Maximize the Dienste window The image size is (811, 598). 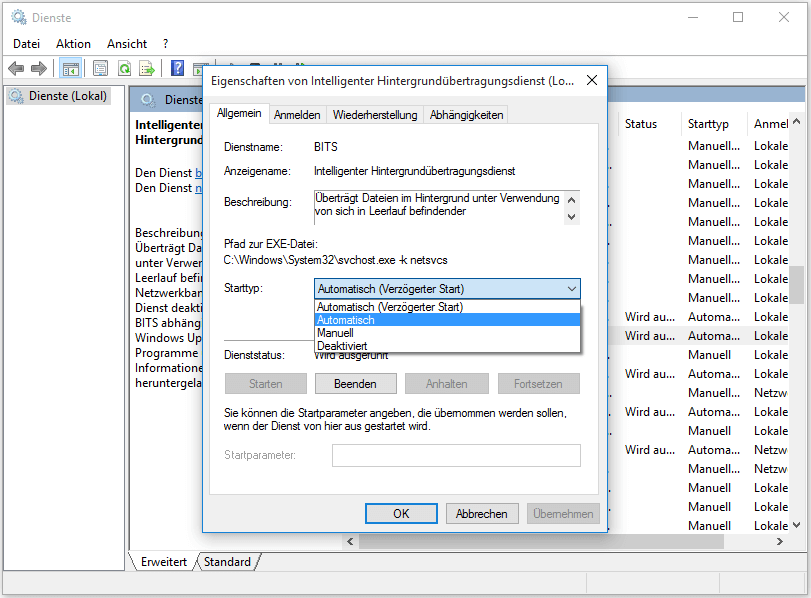738,17
